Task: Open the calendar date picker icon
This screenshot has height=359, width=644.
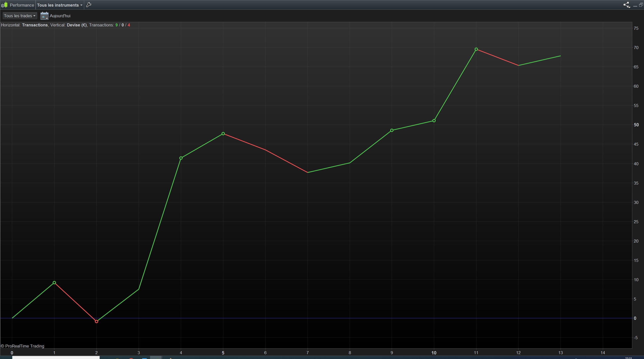Action: click(x=44, y=16)
